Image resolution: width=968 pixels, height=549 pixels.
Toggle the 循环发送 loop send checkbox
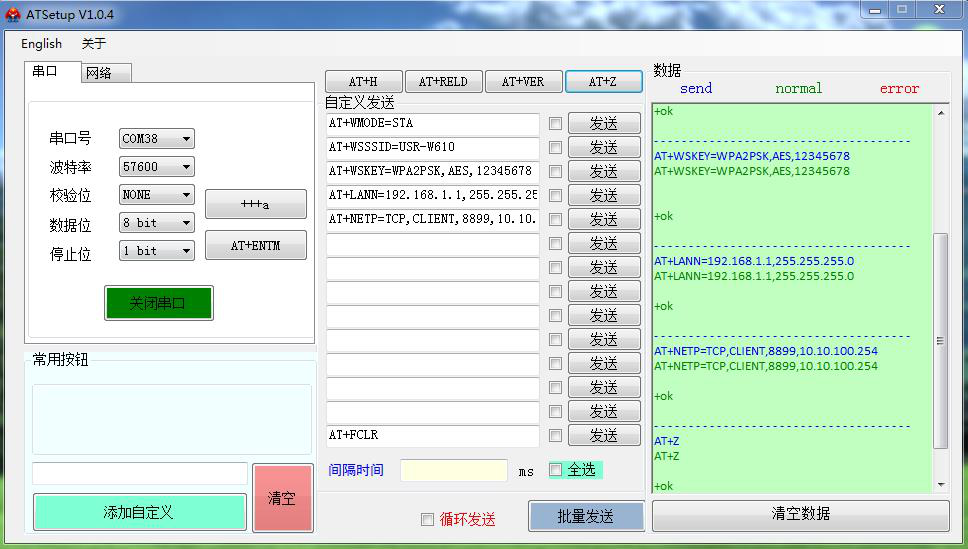[428, 519]
